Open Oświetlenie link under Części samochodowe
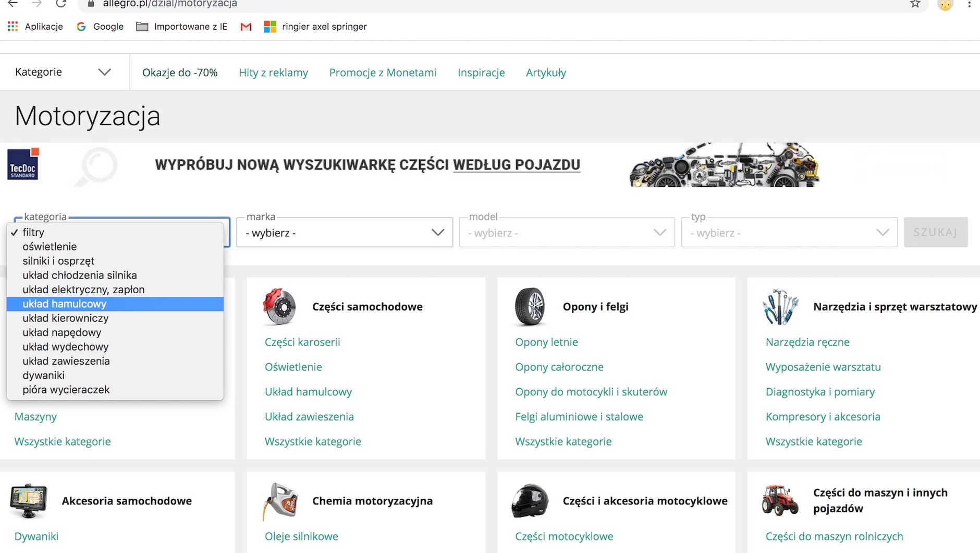The image size is (980, 553). pyautogui.click(x=293, y=367)
